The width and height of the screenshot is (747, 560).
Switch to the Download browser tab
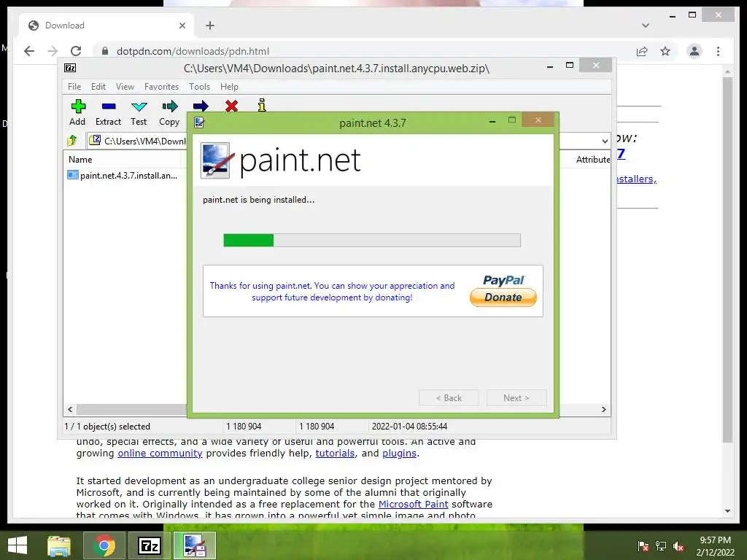coord(107,26)
